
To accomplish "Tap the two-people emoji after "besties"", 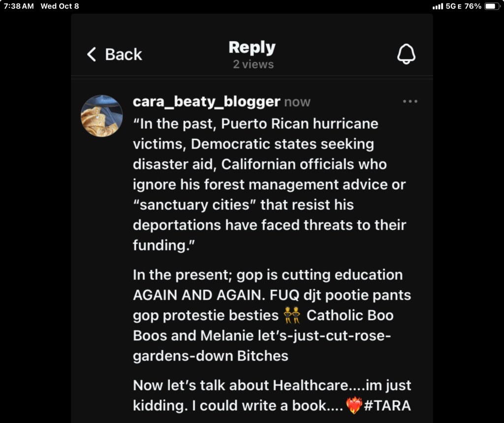I will [x=292, y=315].
